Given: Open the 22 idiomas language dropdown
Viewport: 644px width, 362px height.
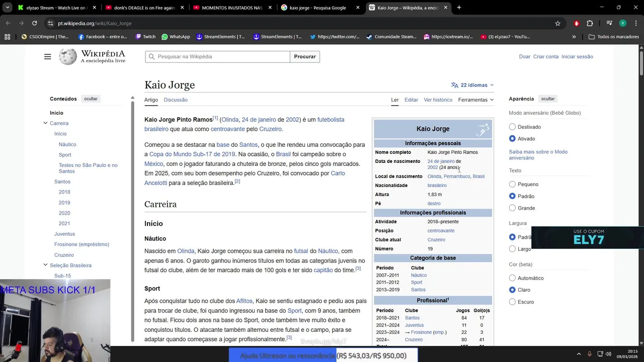Looking at the screenshot, I should click(472, 85).
